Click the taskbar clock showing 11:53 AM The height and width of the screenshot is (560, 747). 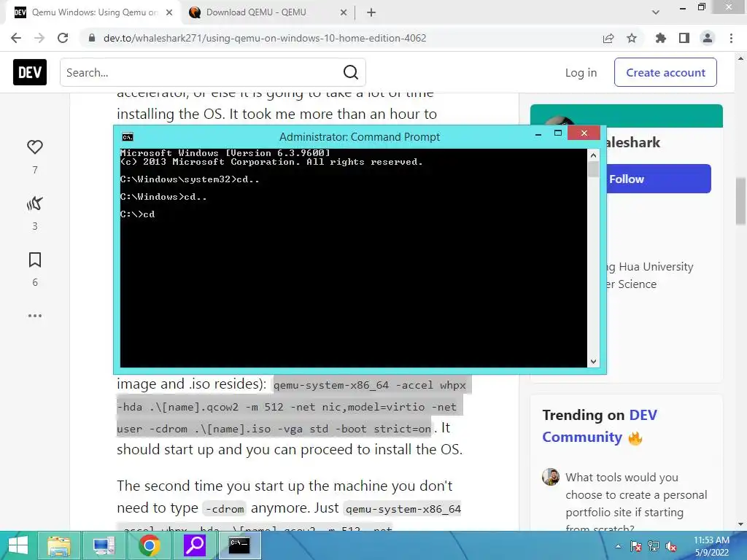711,546
